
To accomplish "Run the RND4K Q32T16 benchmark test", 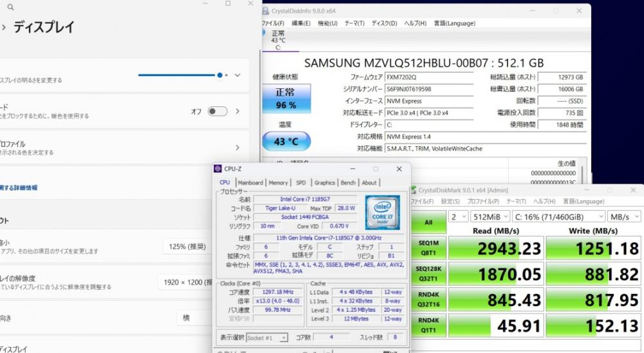I will 428,300.
